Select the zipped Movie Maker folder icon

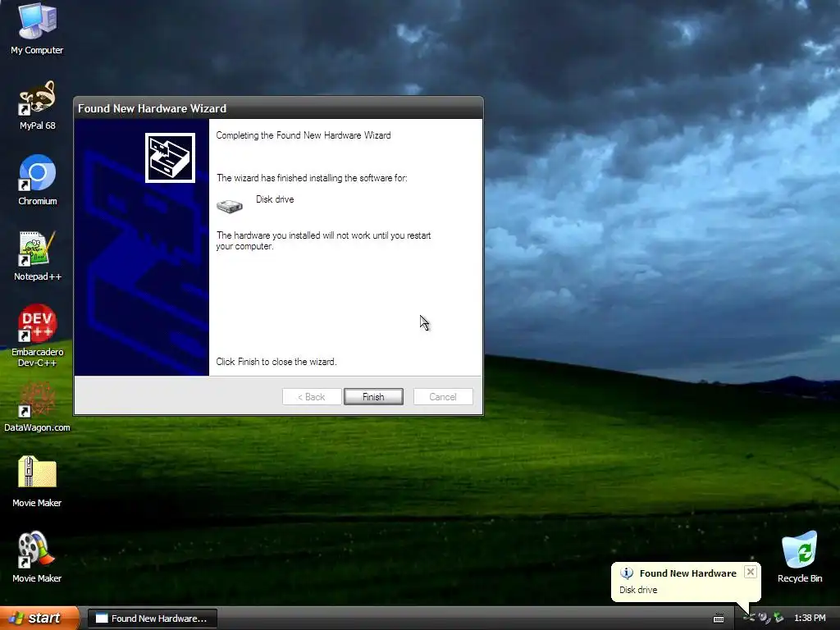(37, 481)
